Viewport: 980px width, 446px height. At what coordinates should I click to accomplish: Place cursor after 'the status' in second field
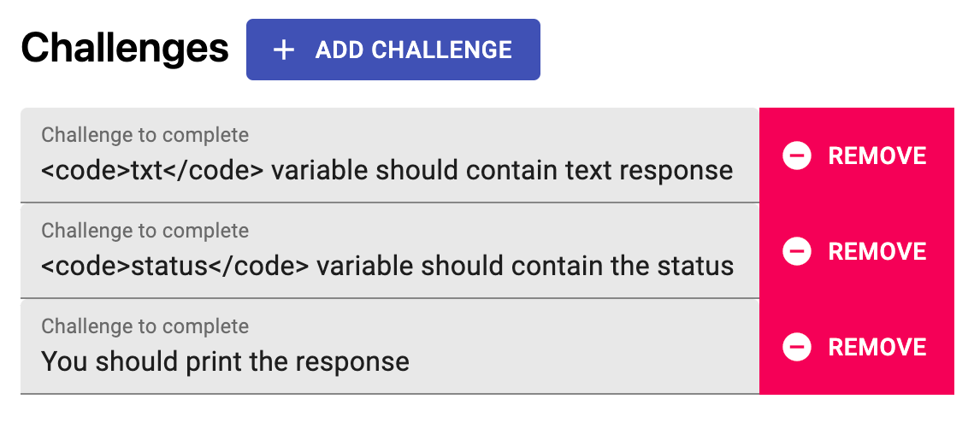click(735, 266)
